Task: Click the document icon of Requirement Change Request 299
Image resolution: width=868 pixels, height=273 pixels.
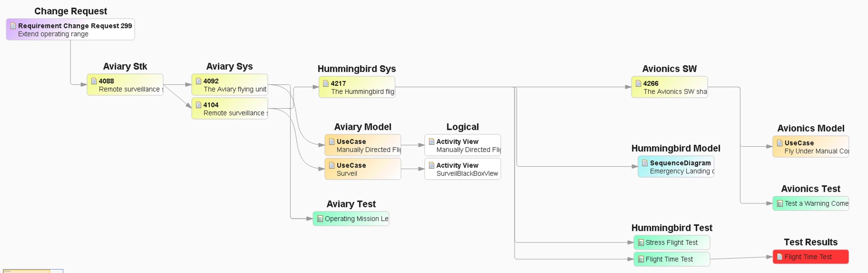Action: tap(13, 26)
